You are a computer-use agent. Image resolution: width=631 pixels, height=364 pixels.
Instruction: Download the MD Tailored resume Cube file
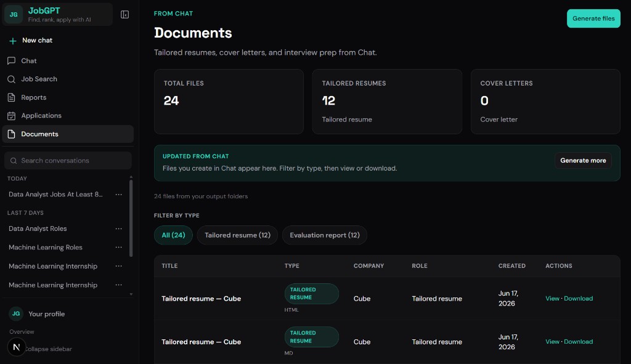(578, 341)
